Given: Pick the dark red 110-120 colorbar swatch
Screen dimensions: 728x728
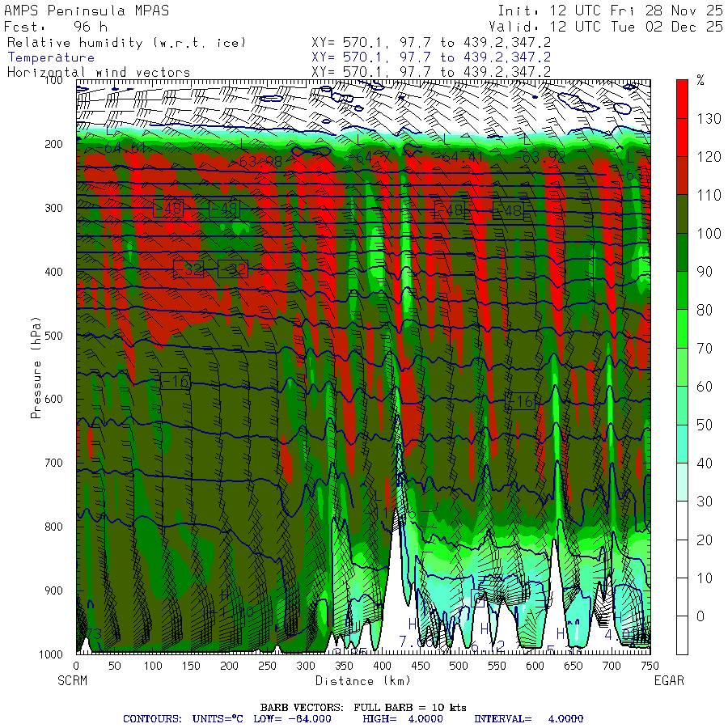Looking at the screenshot, I should (682, 176).
